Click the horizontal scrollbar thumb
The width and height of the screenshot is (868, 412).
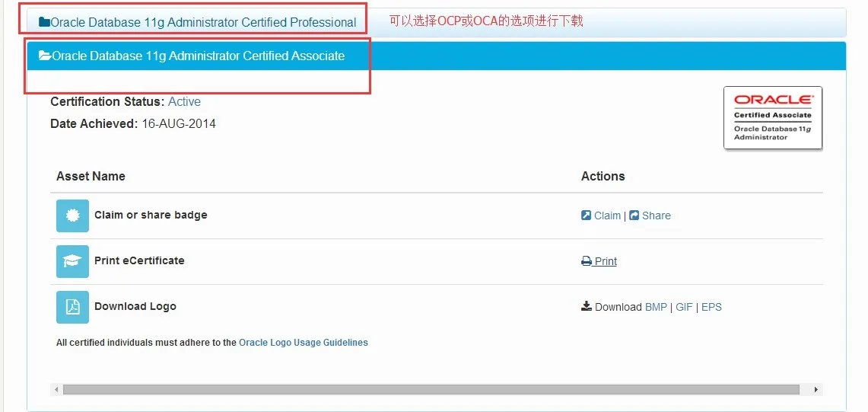431,390
